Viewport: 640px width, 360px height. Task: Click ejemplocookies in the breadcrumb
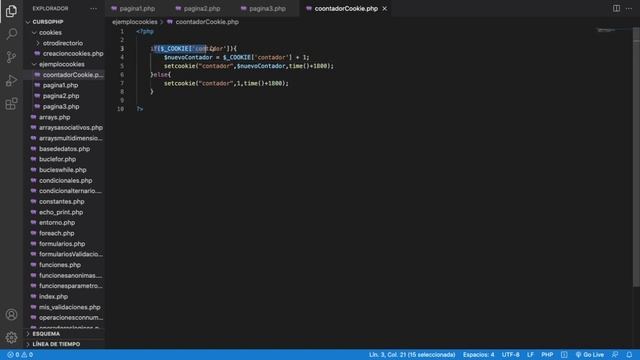click(x=135, y=22)
